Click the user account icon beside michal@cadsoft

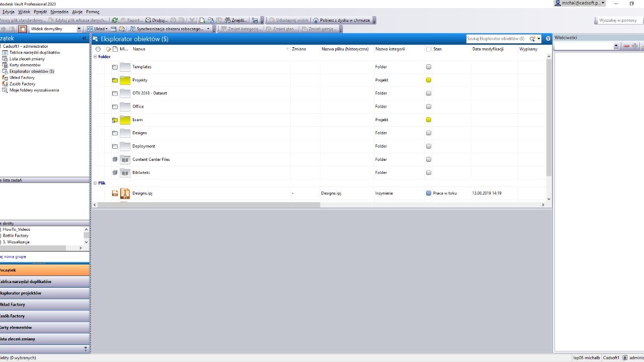[x=557, y=3]
